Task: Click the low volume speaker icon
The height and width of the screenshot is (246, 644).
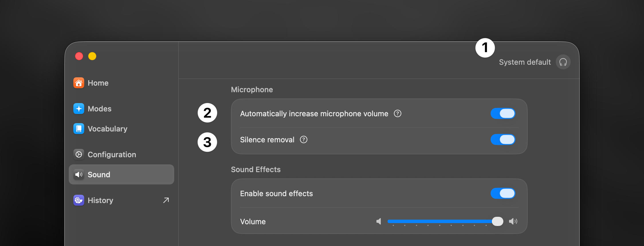Action: [379, 221]
